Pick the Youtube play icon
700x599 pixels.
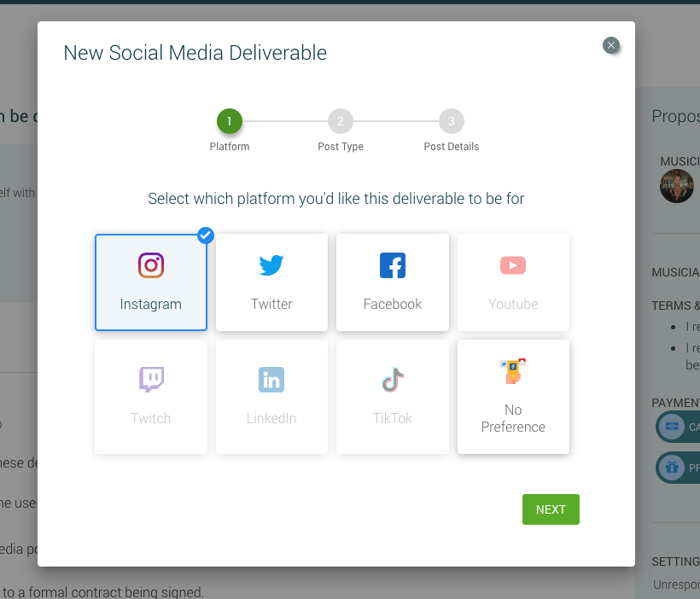512,265
